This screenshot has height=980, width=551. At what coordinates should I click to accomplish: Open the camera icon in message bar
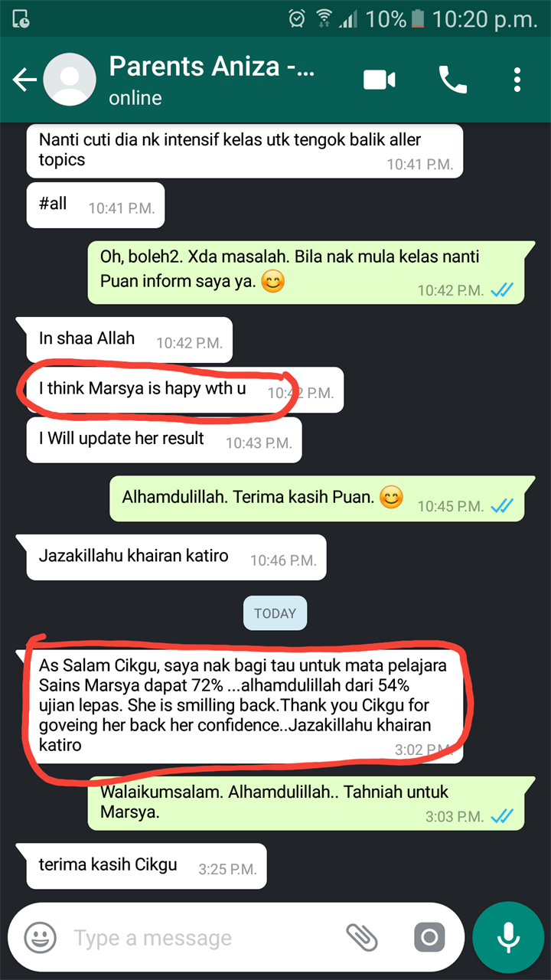click(429, 937)
